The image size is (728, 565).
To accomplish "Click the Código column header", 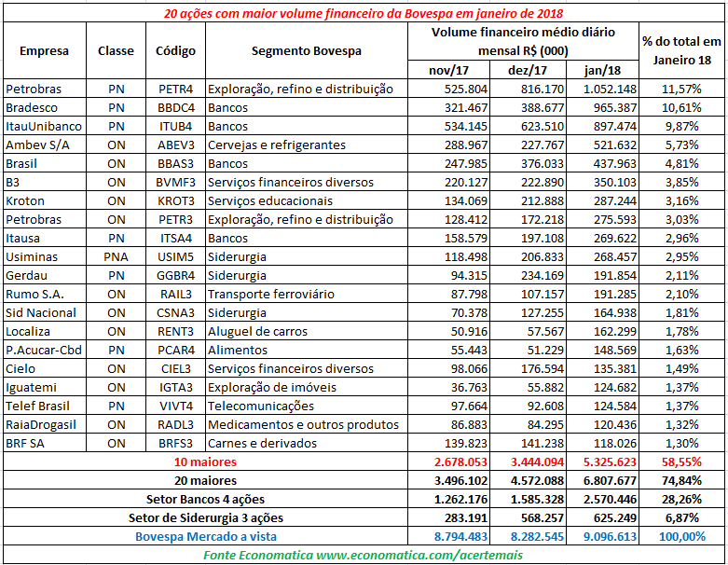I will (175, 50).
